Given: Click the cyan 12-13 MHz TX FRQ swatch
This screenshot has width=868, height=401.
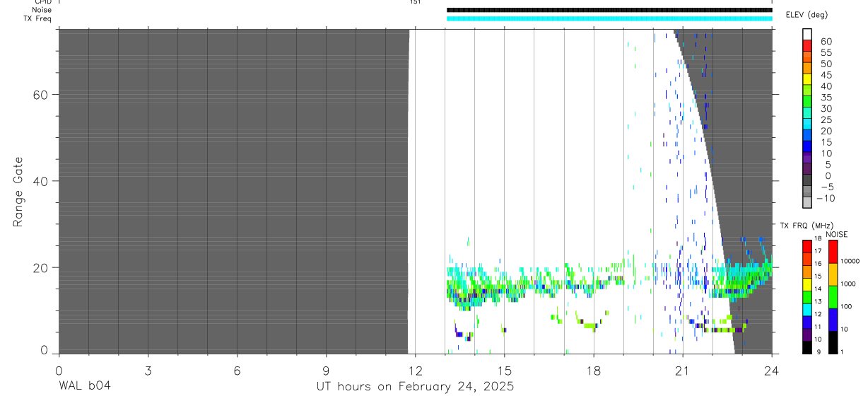Looking at the screenshot, I should coord(807,310).
